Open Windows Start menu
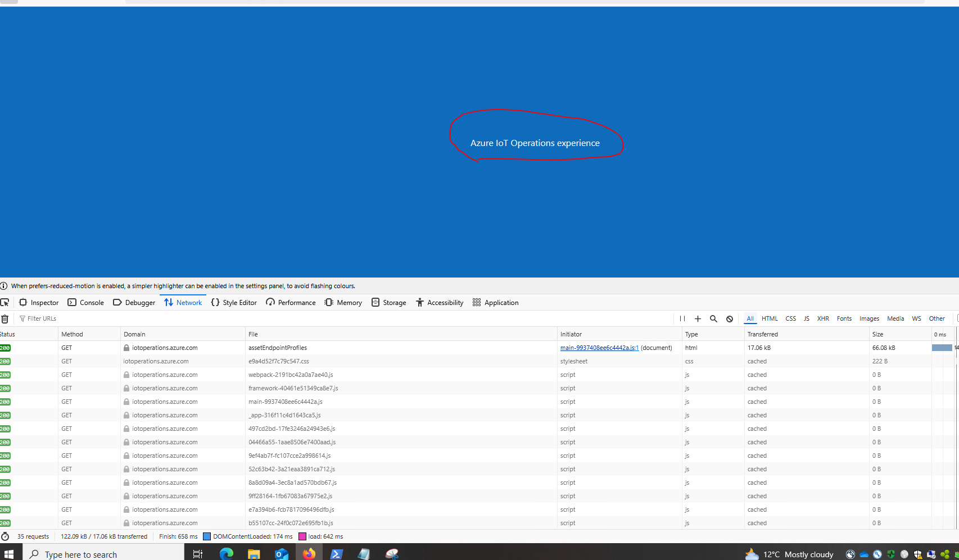 (x=9, y=554)
